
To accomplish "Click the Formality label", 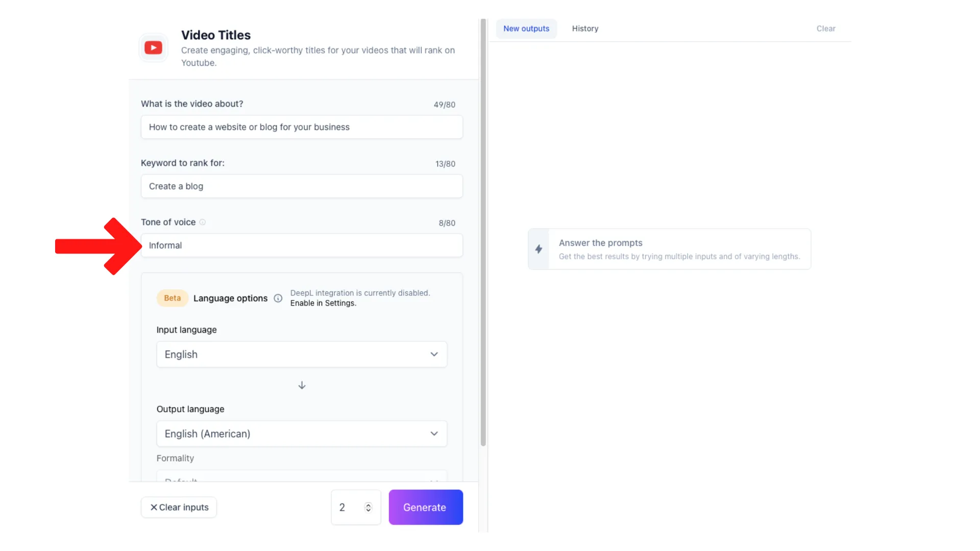I will [x=175, y=458].
